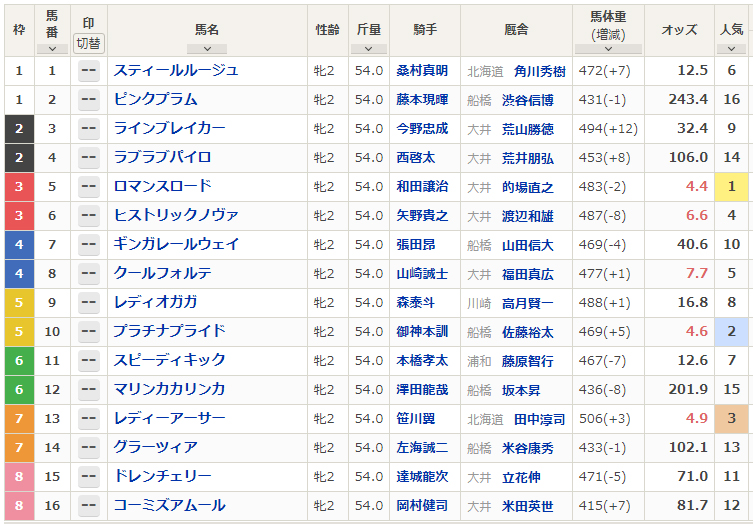Expand the 馬名 column sort arrow
This screenshot has height=524, width=753.
coord(207,49)
